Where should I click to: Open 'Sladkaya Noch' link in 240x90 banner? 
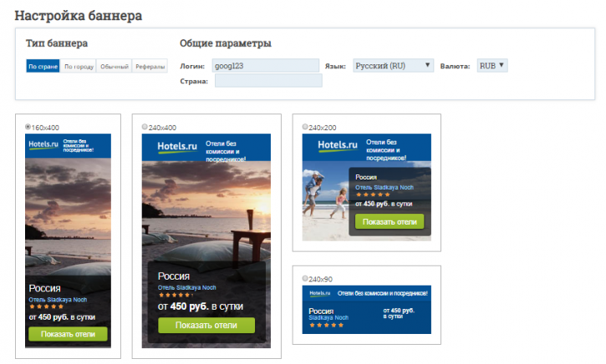tap(328, 318)
